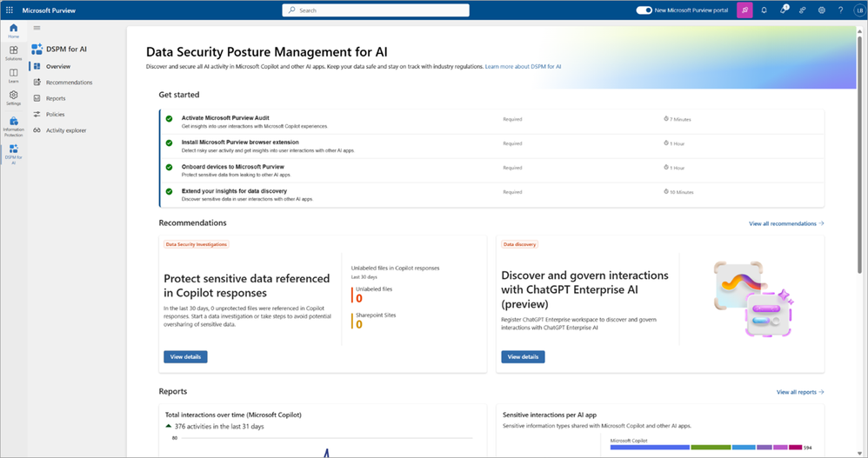Screen dimensions: 868x458
Task: Open Activity explorer menu item
Action: coord(66,130)
